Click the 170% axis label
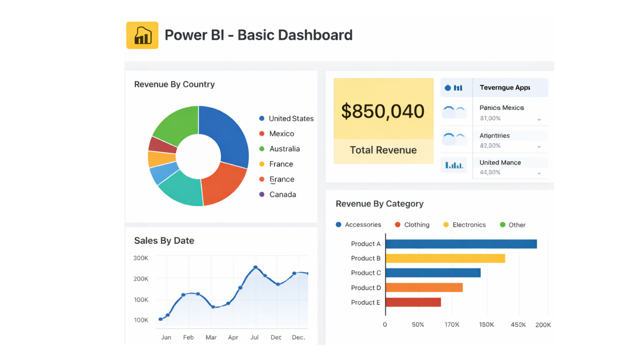Viewport: 644px width, 362px height. click(x=452, y=324)
